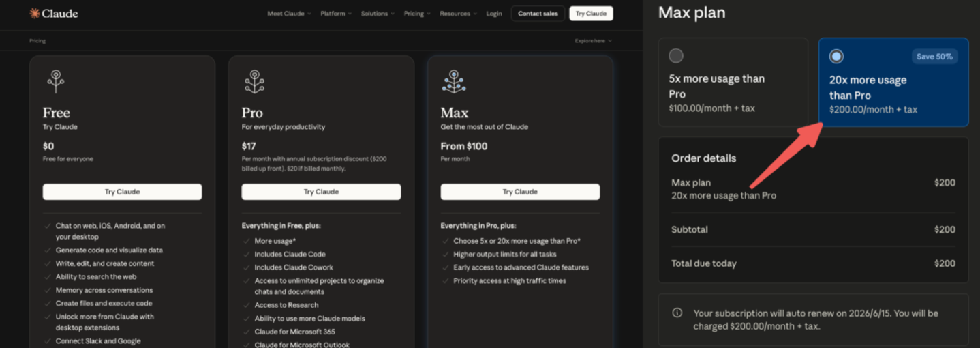
Task: Click the For everyday productivity subtitle
Action: [284, 127]
